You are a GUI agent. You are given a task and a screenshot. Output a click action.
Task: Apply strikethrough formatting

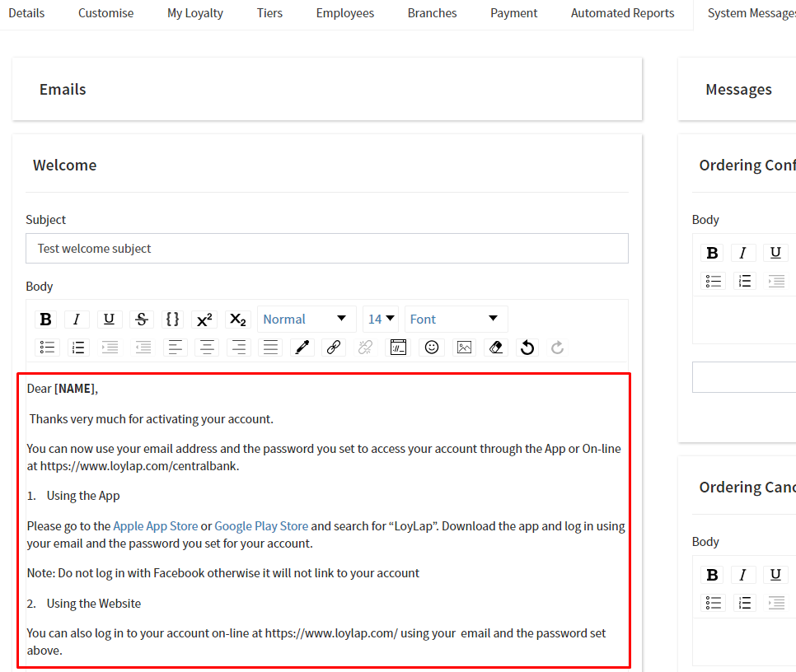point(142,319)
